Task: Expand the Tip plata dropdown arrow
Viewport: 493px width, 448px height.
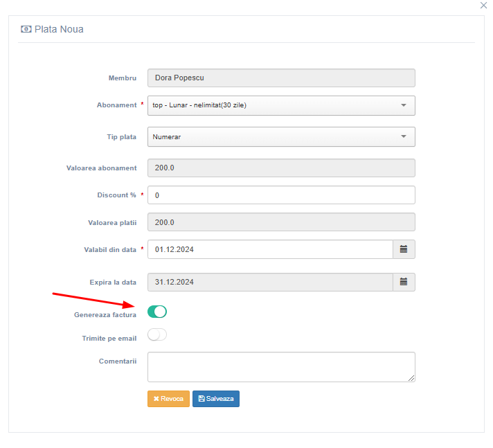Action: [404, 136]
